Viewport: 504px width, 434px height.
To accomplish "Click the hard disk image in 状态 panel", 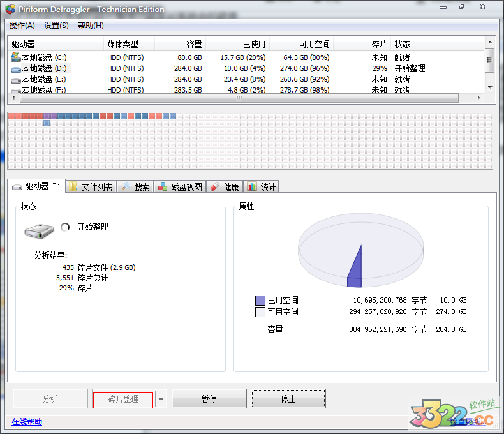I will (39, 231).
